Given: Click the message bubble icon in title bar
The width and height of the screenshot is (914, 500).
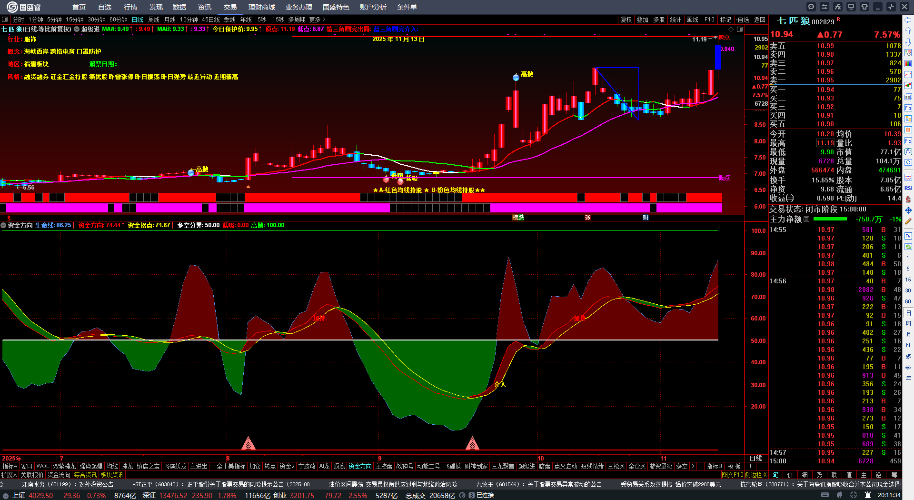Looking at the screenshot, I should coord(811,6).
